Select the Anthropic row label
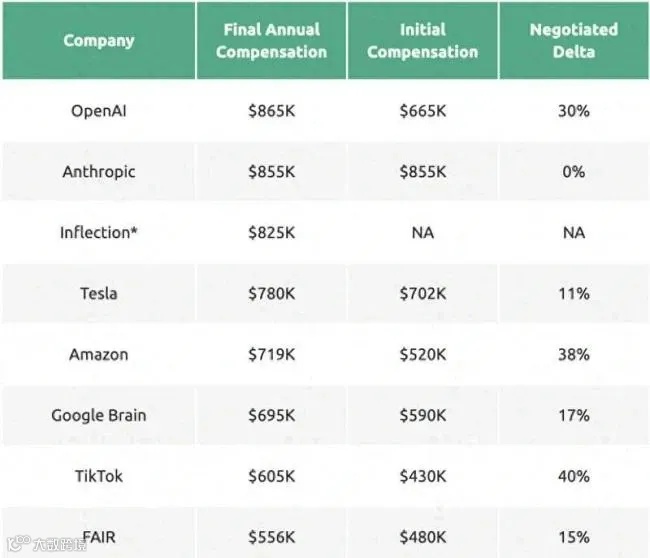The image size is (650, 558). [x=98, y=172]
